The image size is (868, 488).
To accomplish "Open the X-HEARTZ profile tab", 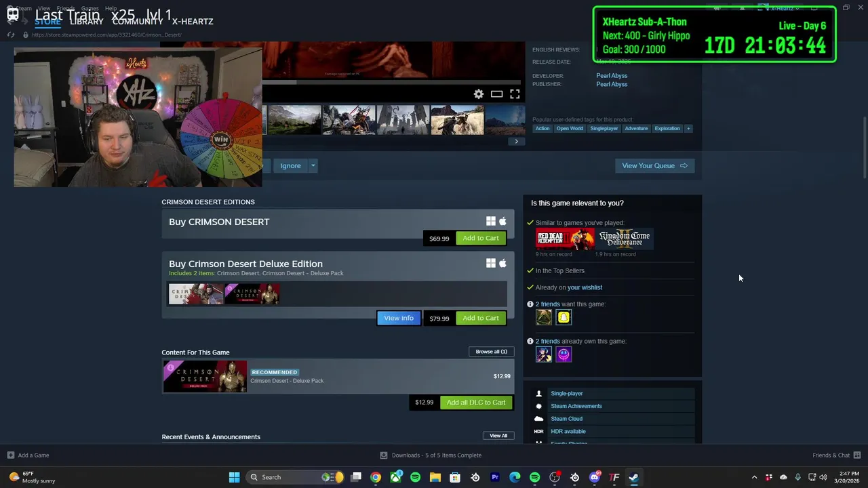I will (x=193, y=22).
